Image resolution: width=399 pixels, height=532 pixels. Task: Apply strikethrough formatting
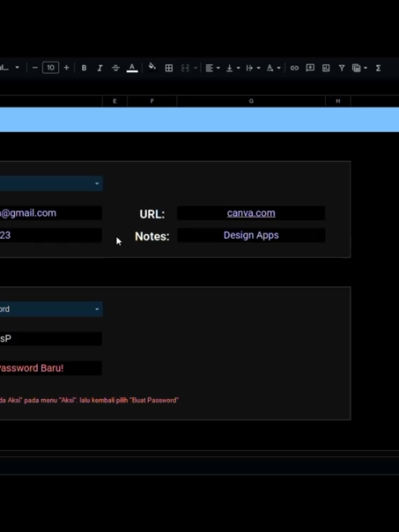116,68
